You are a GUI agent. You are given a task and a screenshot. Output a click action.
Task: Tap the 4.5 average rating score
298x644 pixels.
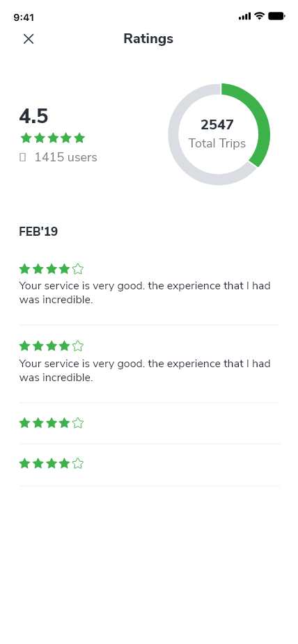tap(33, 116)
